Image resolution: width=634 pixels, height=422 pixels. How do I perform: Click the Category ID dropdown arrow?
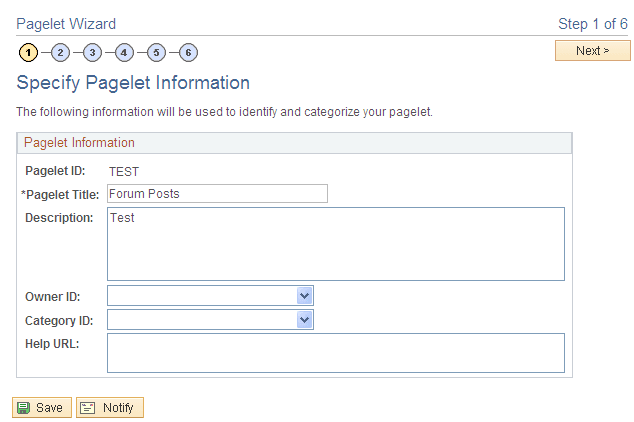pos(305,320)
